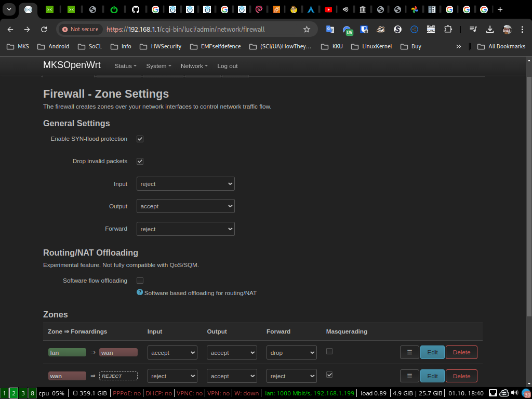
Task: Toggle Masquerading checkbox for wan zone
Action: (329, 375)
